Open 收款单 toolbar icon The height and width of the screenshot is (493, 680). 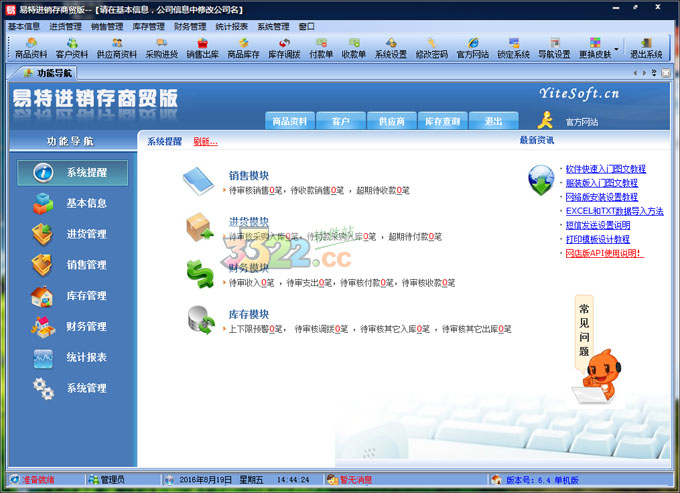click(x=354, y=48)
